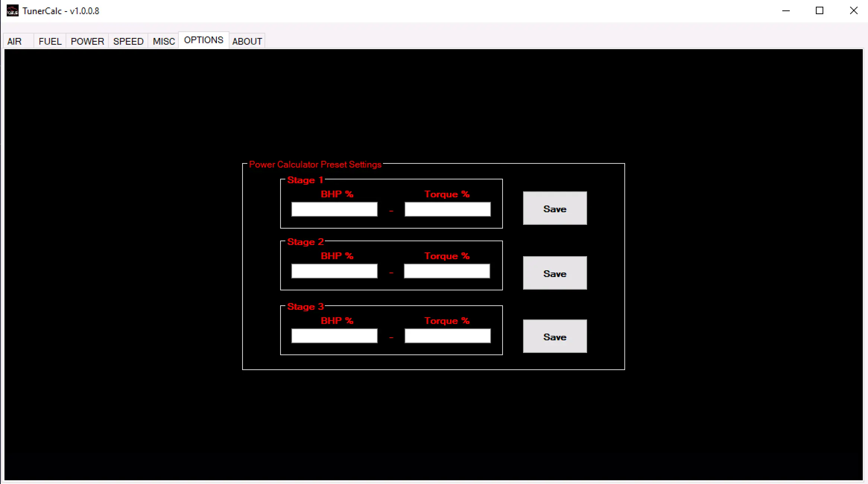
Task: Focus the Stage 3 BHP % field
Action: coord(334,336)
